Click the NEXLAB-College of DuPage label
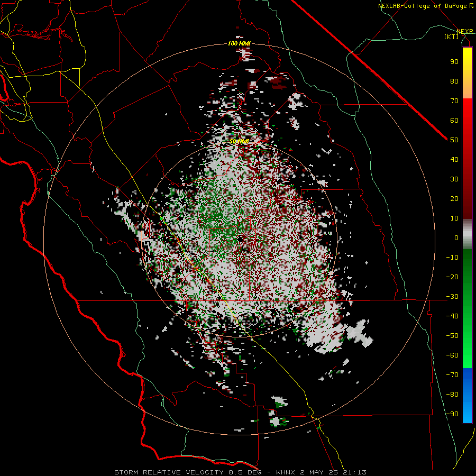 [x=426, y=6]
